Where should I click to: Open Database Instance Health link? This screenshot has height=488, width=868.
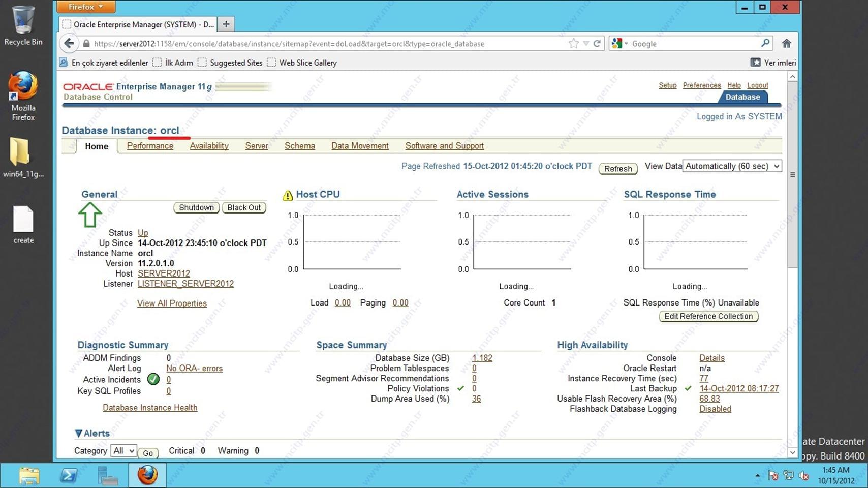[150, 408]
